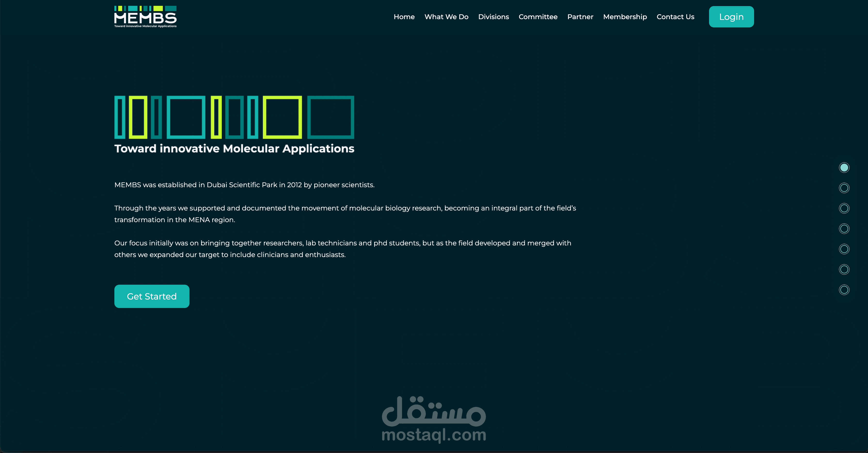Go to the sixth section dot

[x=844, y=269]
